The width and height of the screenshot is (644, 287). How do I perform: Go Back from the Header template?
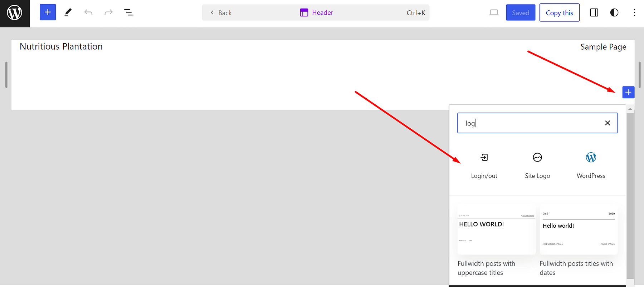(x=221, y=13)
